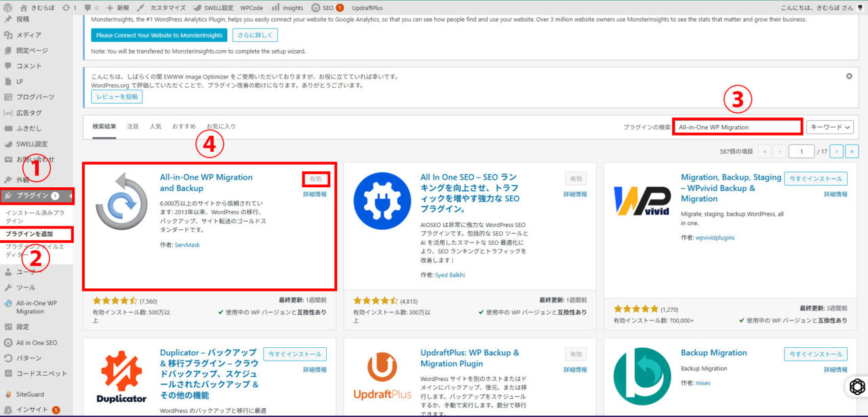Click the current page number field
This screenshot has height=417, width=868.
click(x=802, y=152)
